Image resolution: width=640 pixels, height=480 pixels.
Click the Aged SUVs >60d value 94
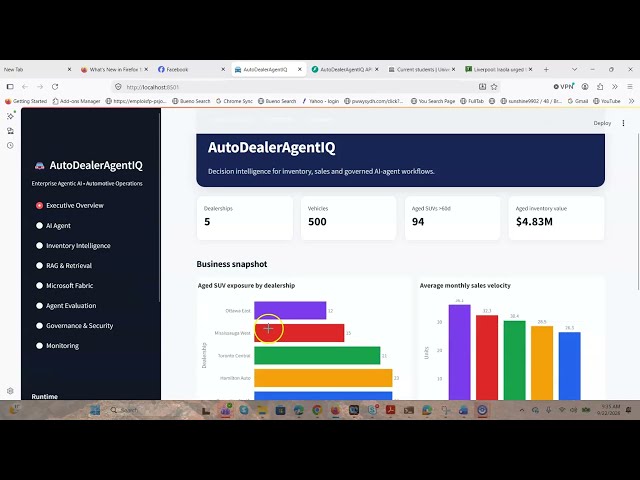(418, 222)
